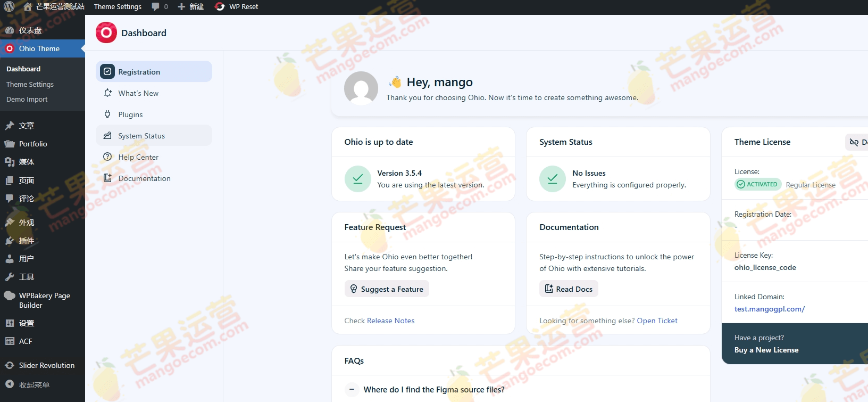Click the user avatar picture
Image resolution: width=868 pixels, height=402 pixels.
tap(361, 88)
